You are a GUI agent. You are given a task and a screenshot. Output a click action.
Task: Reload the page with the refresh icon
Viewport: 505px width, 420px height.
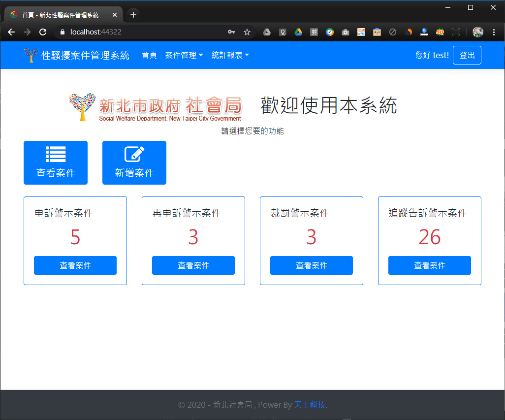[x=43, y=32]
